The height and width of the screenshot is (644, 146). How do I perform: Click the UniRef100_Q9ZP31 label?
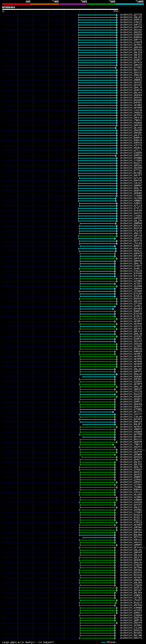[131, 588]
